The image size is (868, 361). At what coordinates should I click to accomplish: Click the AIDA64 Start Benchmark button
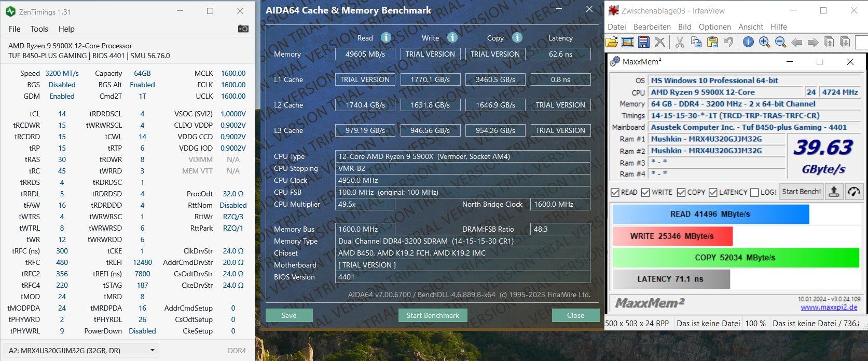tap(433, 315)
